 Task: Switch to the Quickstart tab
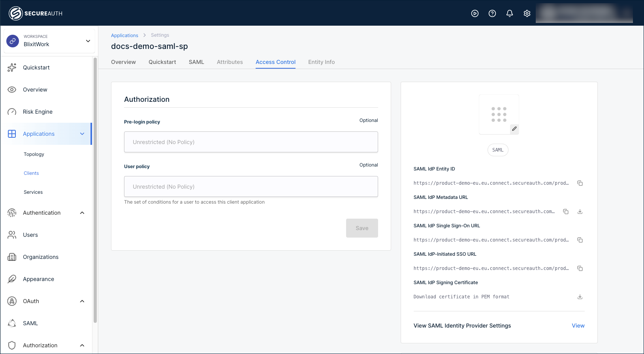tap(162, 62)
